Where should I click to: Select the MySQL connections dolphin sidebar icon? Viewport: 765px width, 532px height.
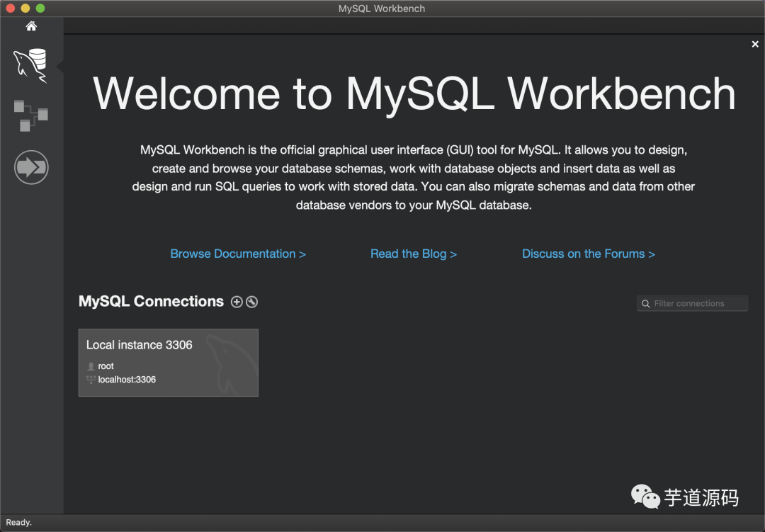coord(30,65)
